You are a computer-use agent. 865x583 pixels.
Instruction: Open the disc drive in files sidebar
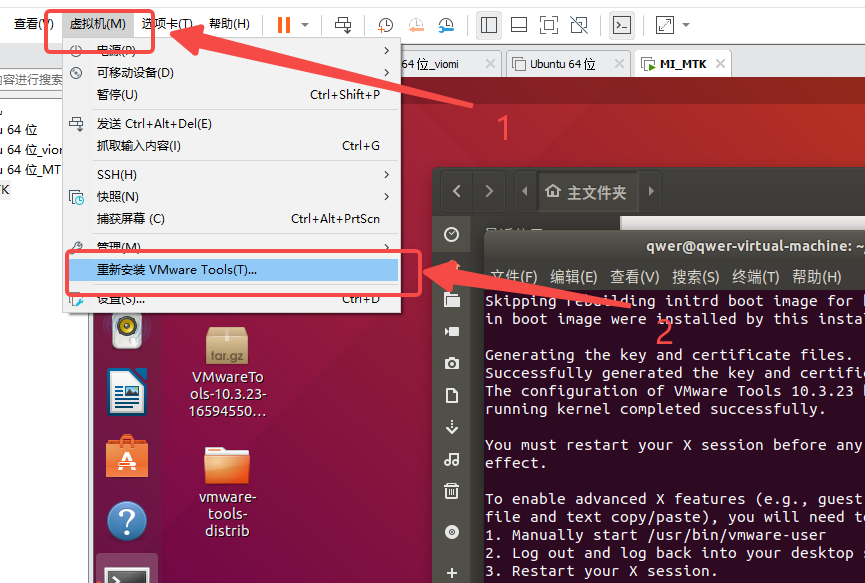(x=452, y=532)
